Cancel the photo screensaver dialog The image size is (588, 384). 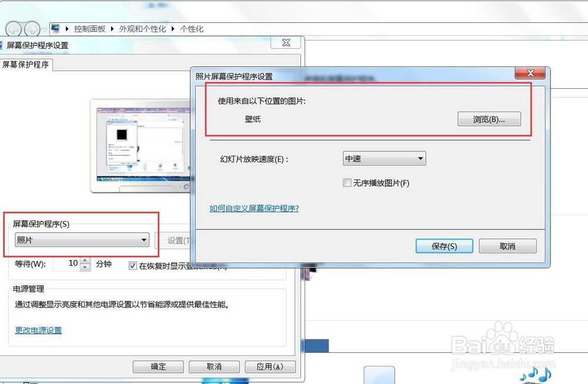507,246
